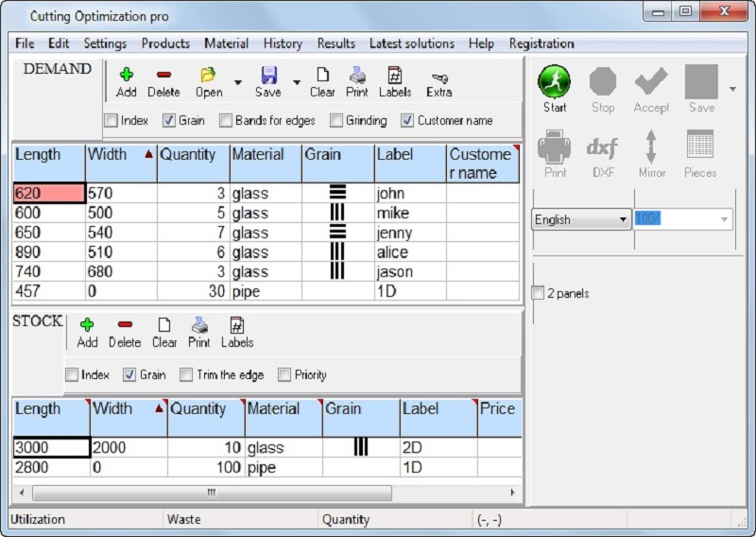
Task: Open the 100% zoom combo box
Action: [682, 219]
